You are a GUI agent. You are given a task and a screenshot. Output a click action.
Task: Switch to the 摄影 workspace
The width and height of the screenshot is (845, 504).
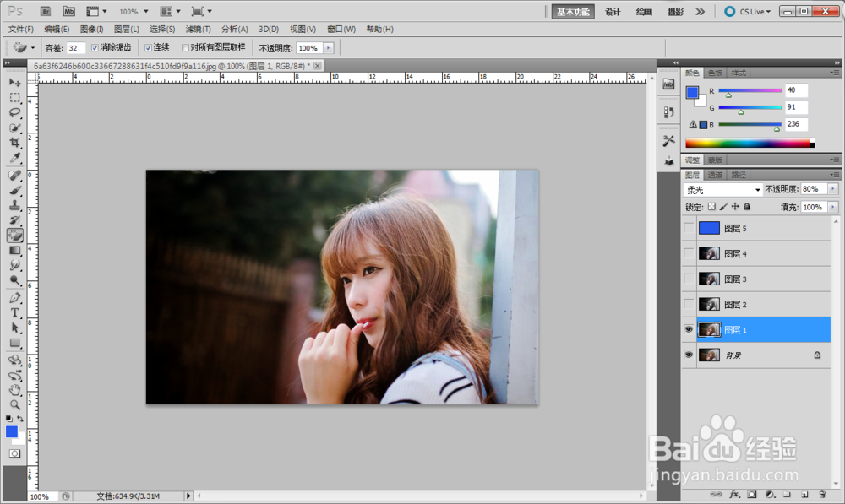[675, 11]
